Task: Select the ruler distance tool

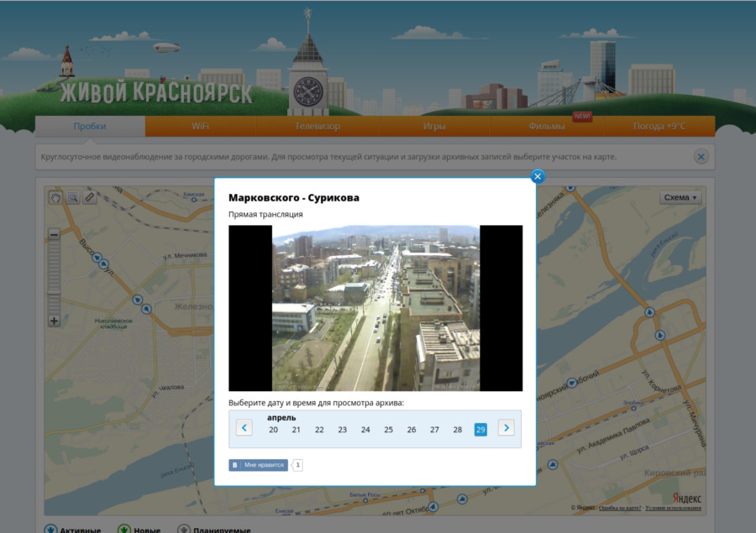Action: coord(89,198)
